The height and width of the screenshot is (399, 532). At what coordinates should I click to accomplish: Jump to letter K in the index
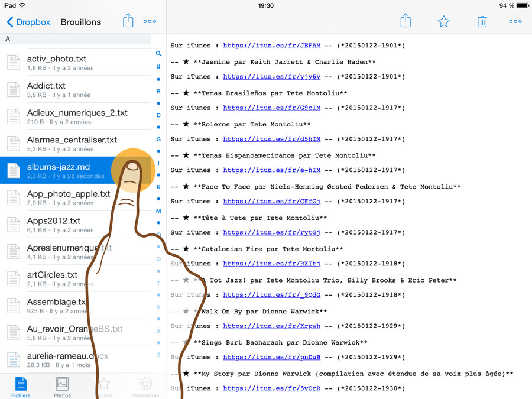158,187
